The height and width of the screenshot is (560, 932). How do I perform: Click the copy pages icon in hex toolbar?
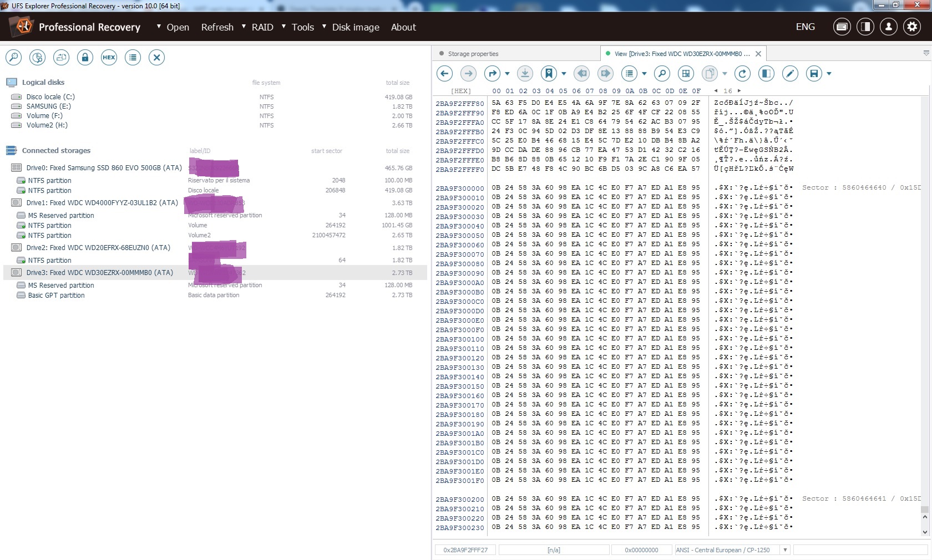coord(710,73)
